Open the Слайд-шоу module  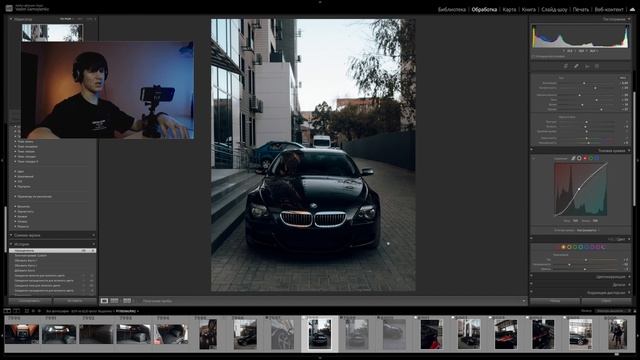coord(554,9)
